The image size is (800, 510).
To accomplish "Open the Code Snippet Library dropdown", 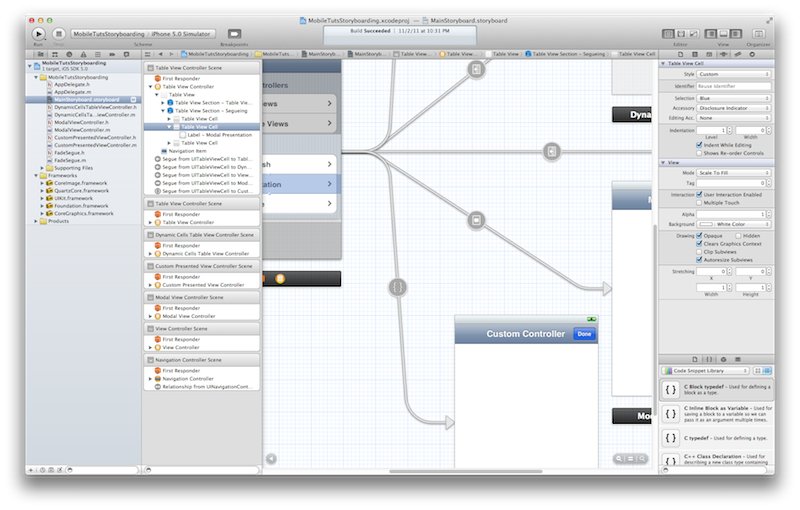I will pos(705,371).
